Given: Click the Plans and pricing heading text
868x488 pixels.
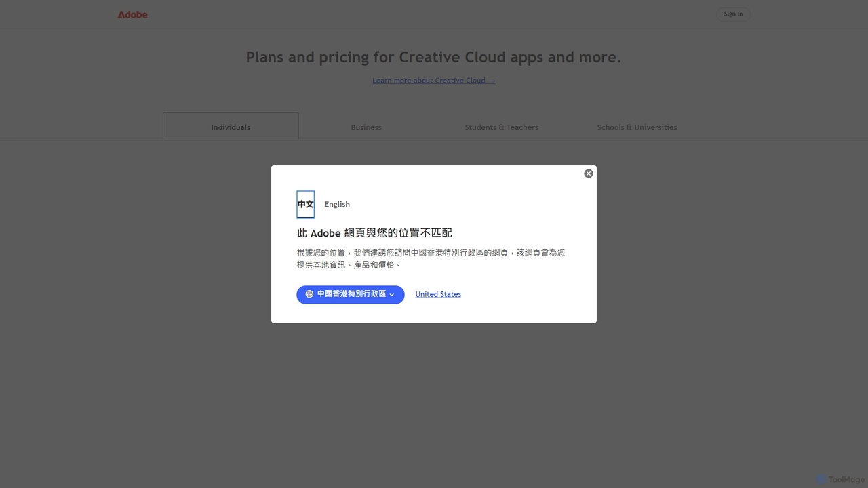Looking at the screenshot, I should coord(433,58).
